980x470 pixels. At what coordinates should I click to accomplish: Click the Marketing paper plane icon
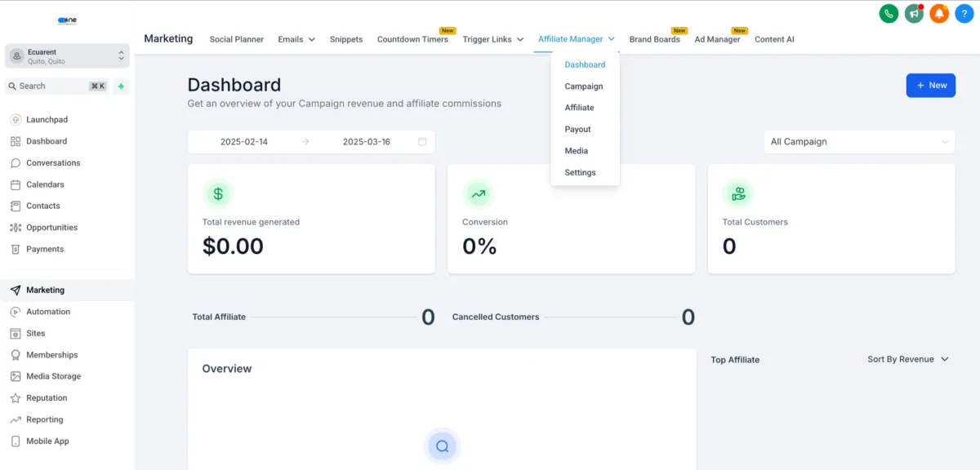click(16, 290)
